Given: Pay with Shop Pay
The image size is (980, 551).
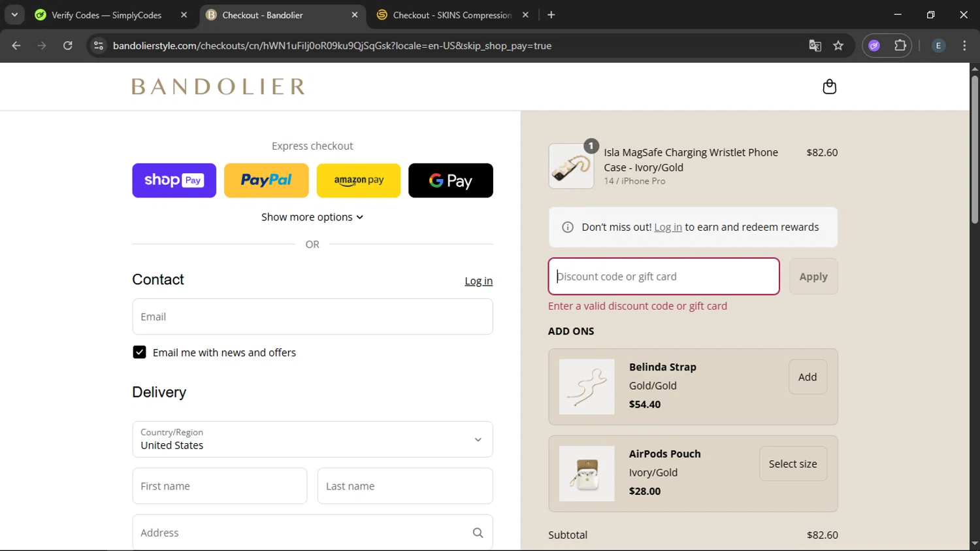Looking at the screenshot, I should click(x=174, y=180).
